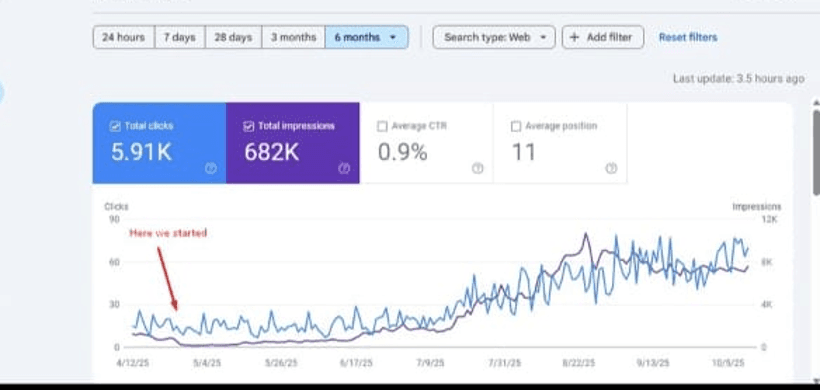Click the Impressions axis title

[756, 207]
